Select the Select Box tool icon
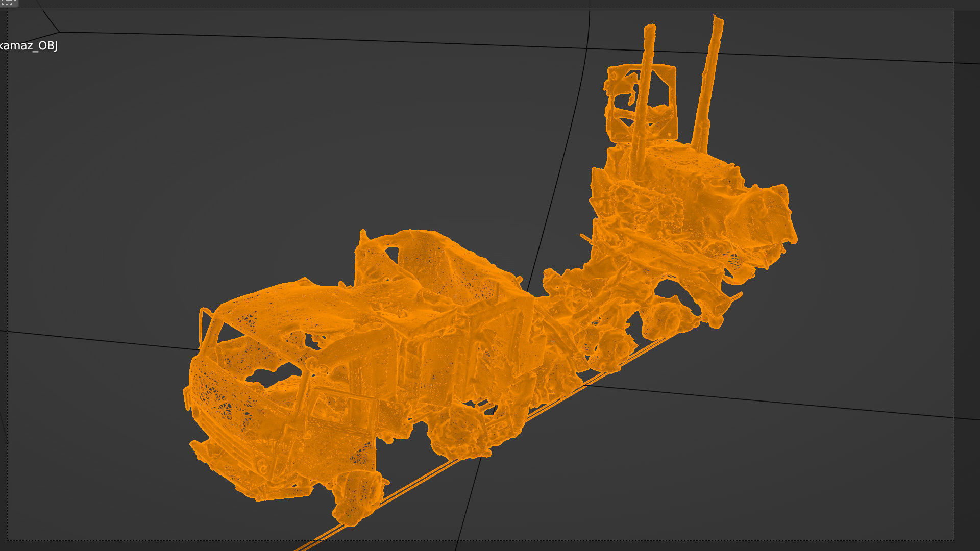Image resolution: width=980 pixels, height=551 pixels. point(8,3)
